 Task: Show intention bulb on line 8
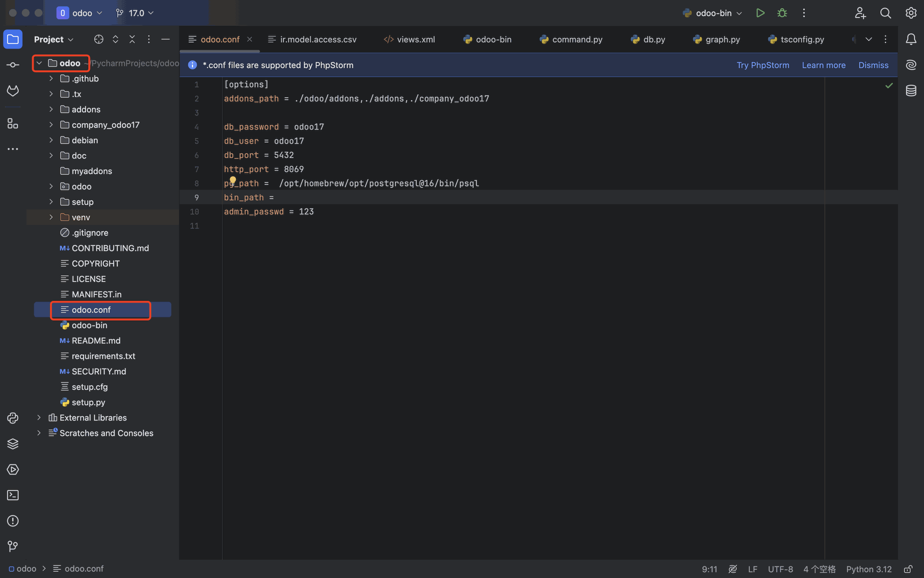[x=232, y=180]
